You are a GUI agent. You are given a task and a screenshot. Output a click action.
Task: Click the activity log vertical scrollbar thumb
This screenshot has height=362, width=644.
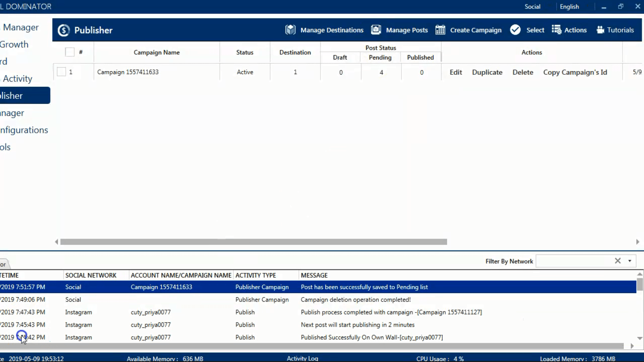point(640,284)
